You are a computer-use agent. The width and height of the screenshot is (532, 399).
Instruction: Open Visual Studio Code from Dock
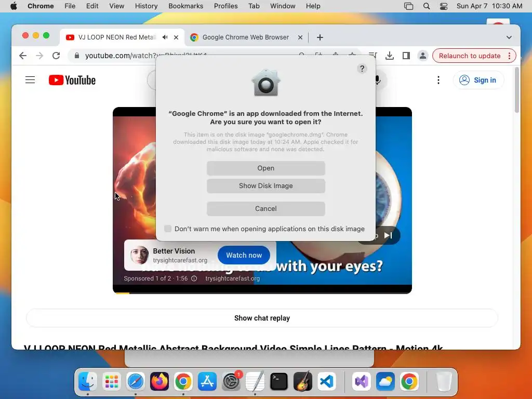pos(327,381)
